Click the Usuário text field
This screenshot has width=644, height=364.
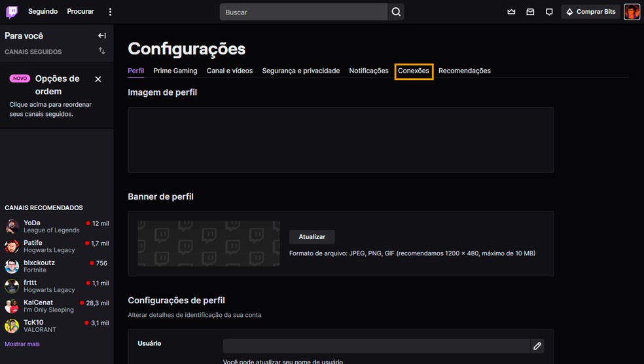point(376,346)
